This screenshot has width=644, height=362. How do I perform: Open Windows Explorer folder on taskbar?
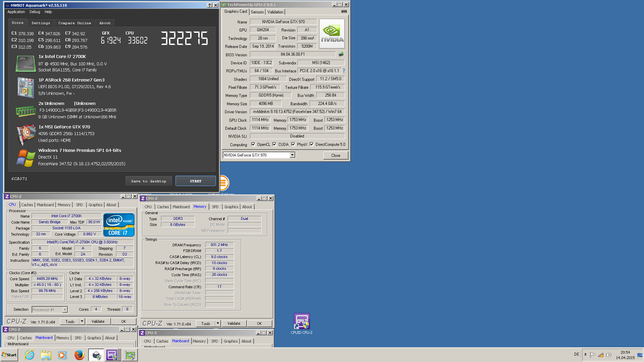click(46, 355)
